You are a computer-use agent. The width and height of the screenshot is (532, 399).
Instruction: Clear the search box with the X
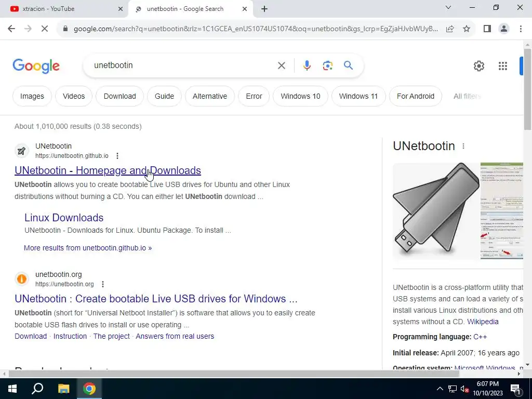[281, 65]
